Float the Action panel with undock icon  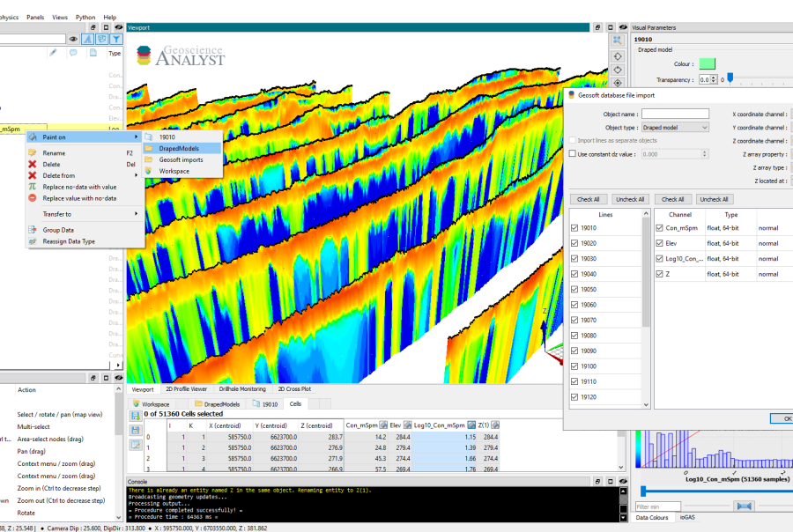tap(93, 378)
